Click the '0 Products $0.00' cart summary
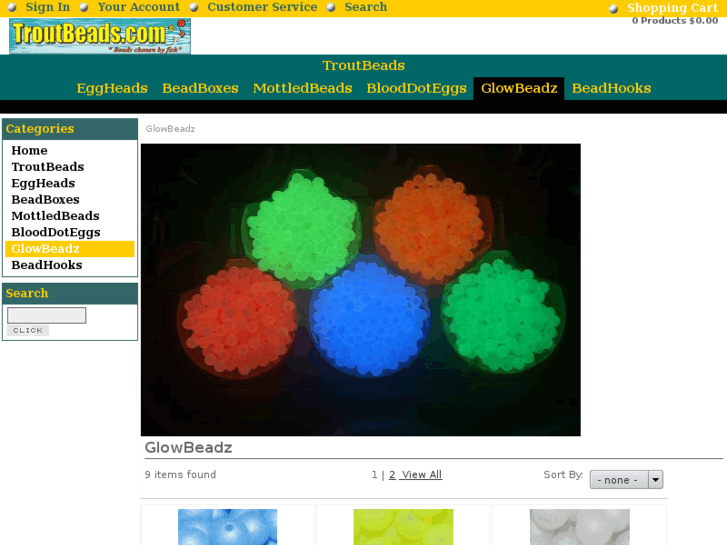 click(675, 20)
